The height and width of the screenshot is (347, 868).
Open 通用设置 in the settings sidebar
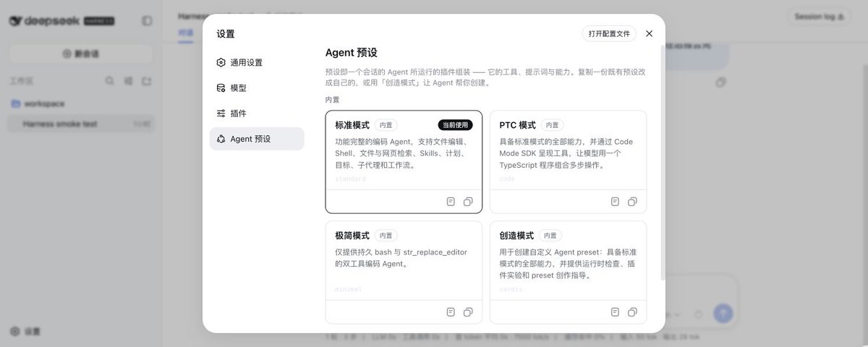coord(257,62)
